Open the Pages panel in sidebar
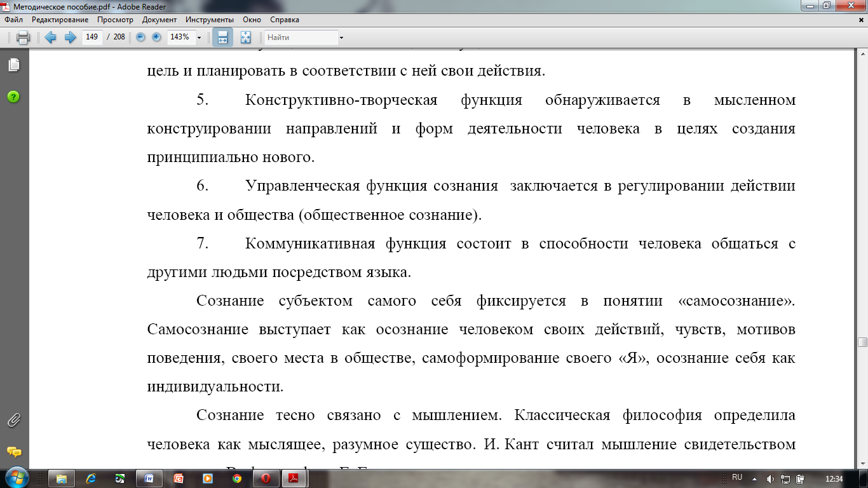This screenshot has width=868, height=488. tap(13, 65)
